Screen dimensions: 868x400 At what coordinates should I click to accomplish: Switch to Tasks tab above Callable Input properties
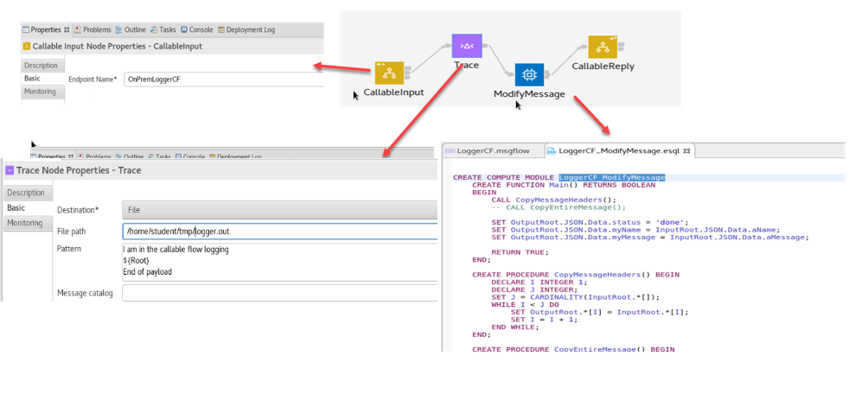(x=163, y=29)
